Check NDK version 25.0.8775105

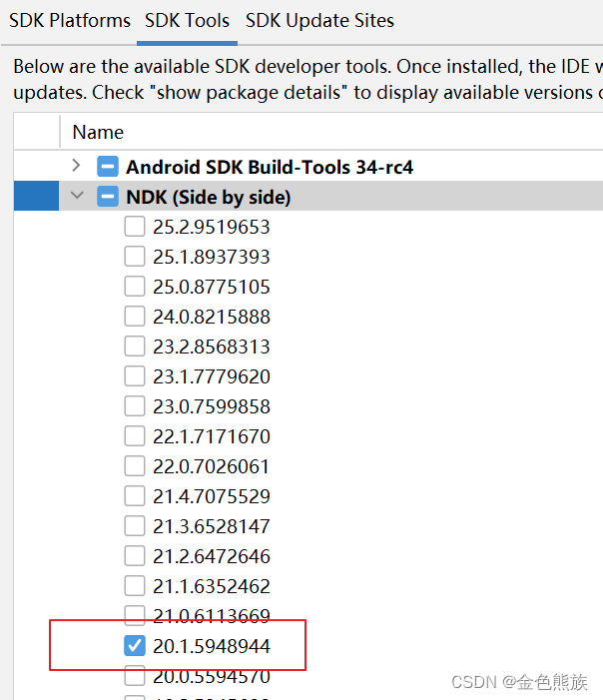coord(135,287)
